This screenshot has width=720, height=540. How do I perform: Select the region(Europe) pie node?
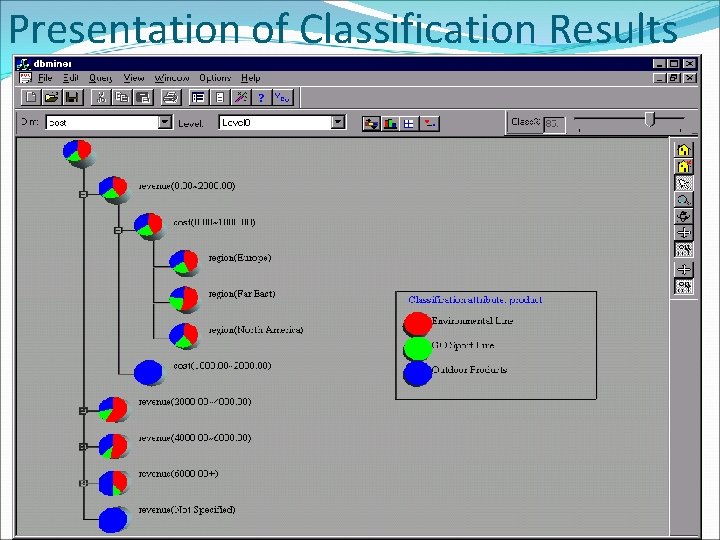coord(184,262)
